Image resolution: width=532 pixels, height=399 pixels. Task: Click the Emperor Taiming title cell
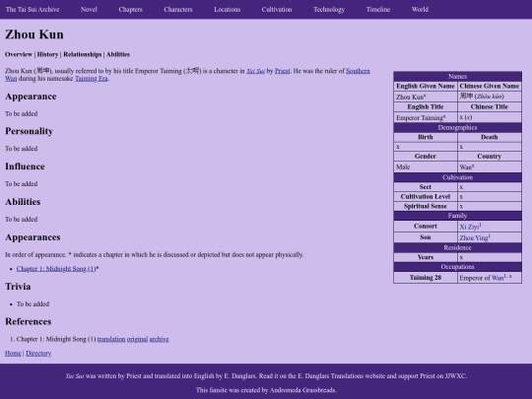pyautogui.click(x=426, y=117)
